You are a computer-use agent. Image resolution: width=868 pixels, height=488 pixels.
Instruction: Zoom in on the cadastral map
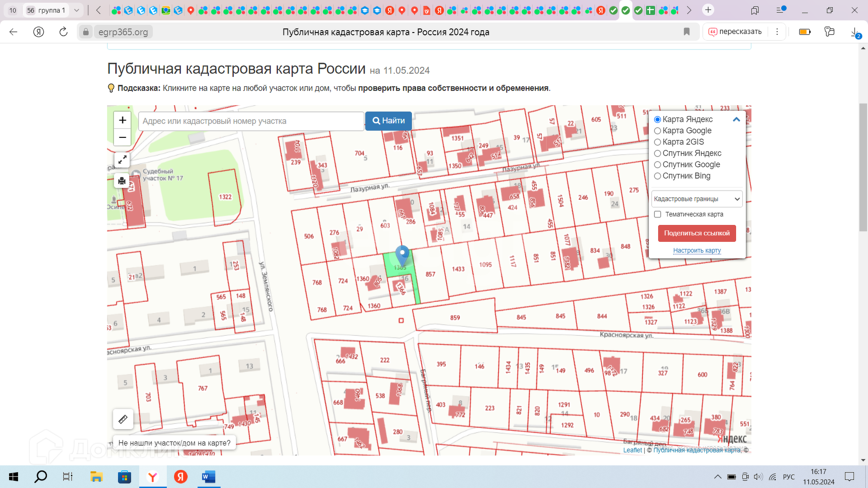tap(123, 120)
